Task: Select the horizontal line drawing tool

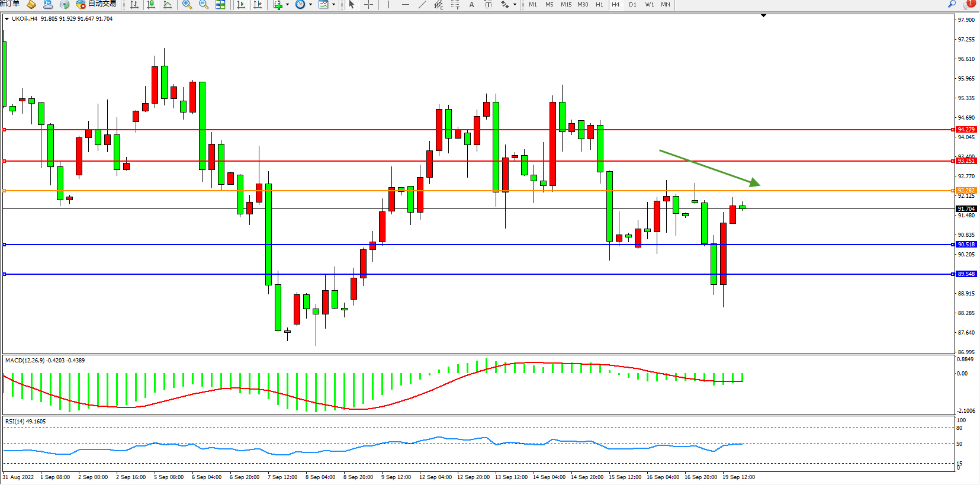Action: pos(405,5)
